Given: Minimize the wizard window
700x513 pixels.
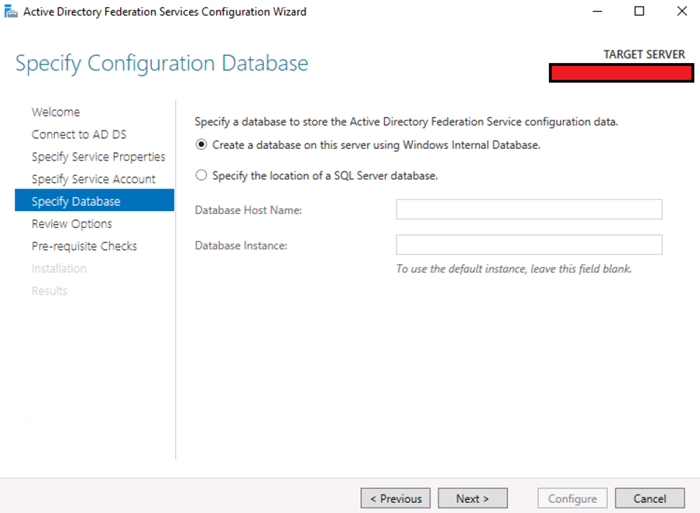Looking at the screenshot, I should point(597,12).
